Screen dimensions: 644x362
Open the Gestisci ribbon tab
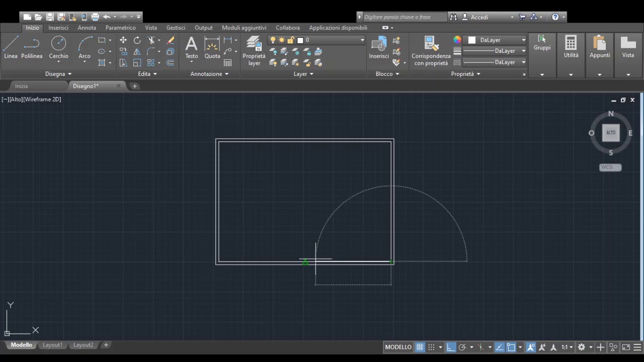pyautogui.click(x=176, y=28)
